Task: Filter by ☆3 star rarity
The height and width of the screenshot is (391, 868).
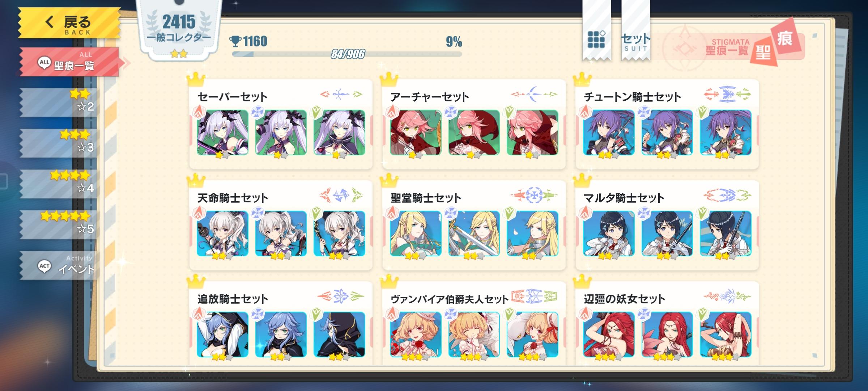Action: point(58,143)
